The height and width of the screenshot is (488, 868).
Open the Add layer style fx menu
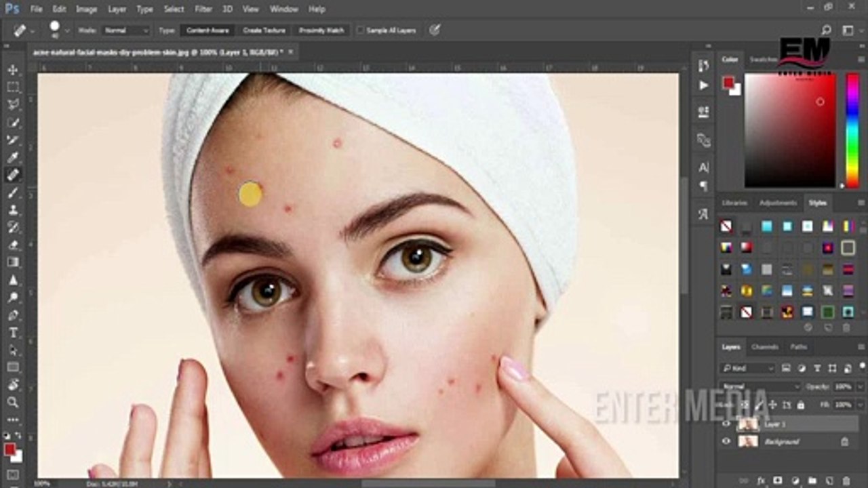pyautogui.click(x=761, y=481)
